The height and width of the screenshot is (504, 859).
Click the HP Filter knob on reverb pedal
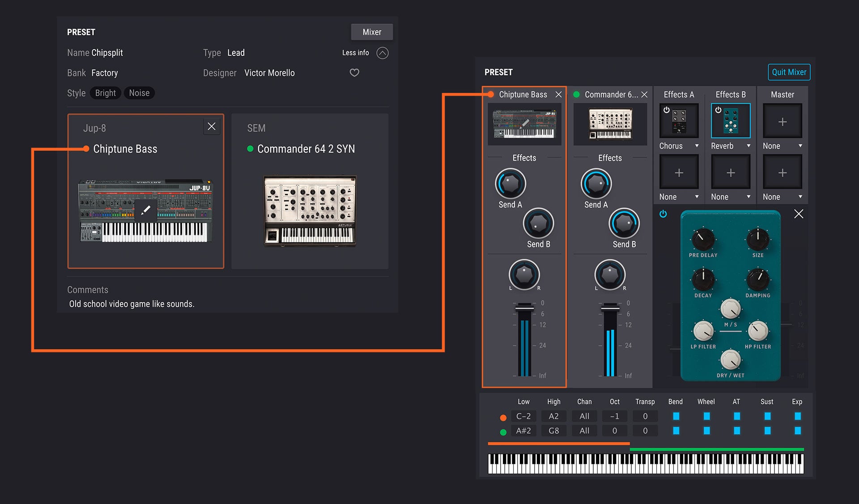[x=758, y=331]
